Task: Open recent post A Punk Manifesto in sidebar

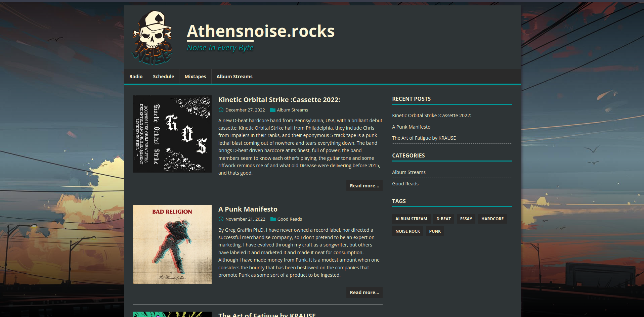Action: point(411,127)
